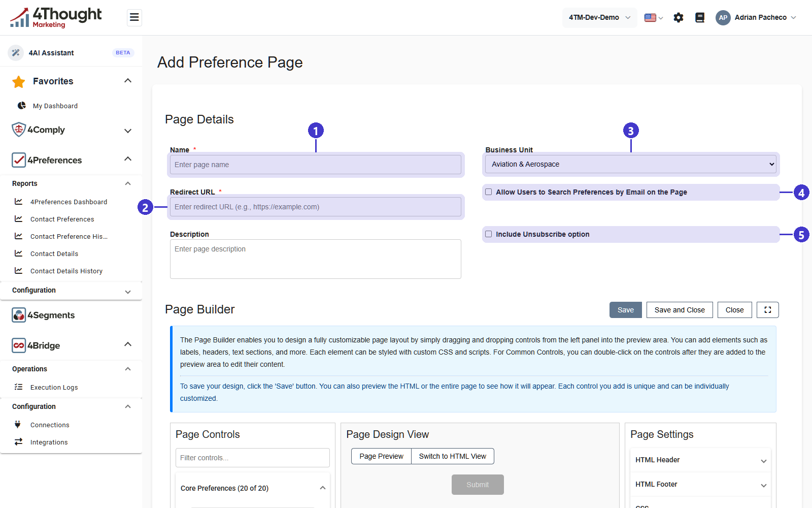Viewport: 812px width, 508px height.
Task: Open My Dashboard
Action: [x=55, y=106]
